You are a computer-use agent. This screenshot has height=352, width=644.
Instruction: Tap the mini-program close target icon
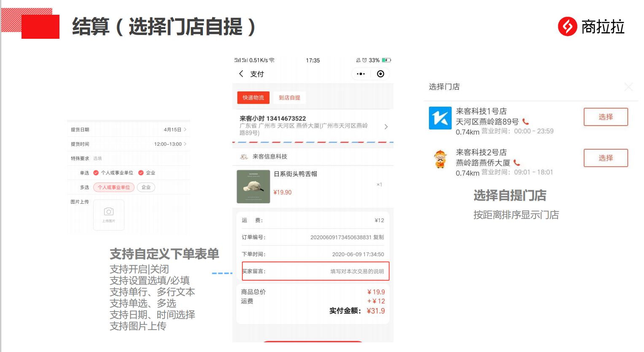[380, 74]
